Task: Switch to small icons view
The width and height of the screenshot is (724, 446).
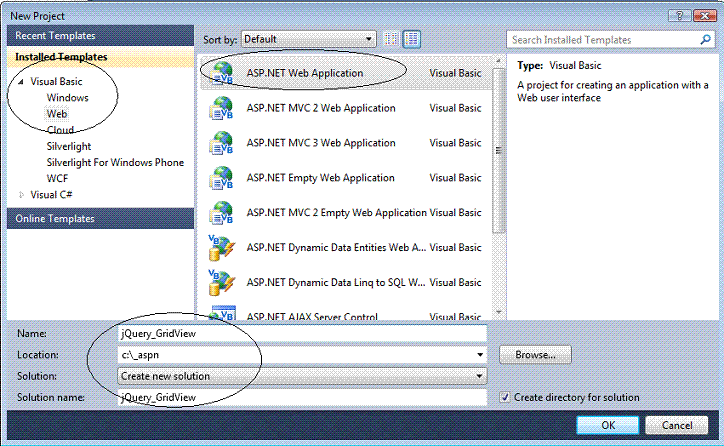Action: click(x=391, y=39)
